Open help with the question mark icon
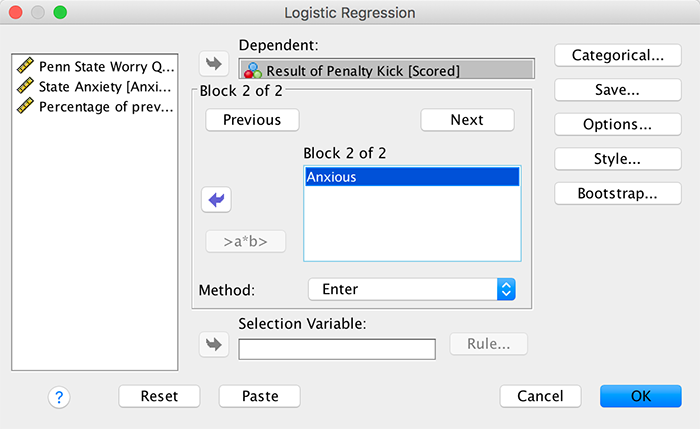The height and width of the screenshot is (429, 700). pos(58,397)
